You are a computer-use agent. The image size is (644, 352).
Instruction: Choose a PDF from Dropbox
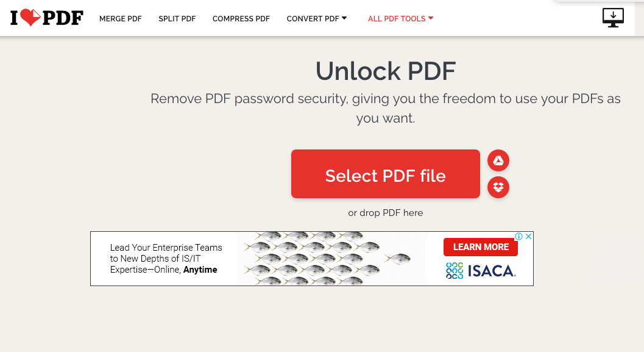(x=498, y=187)
